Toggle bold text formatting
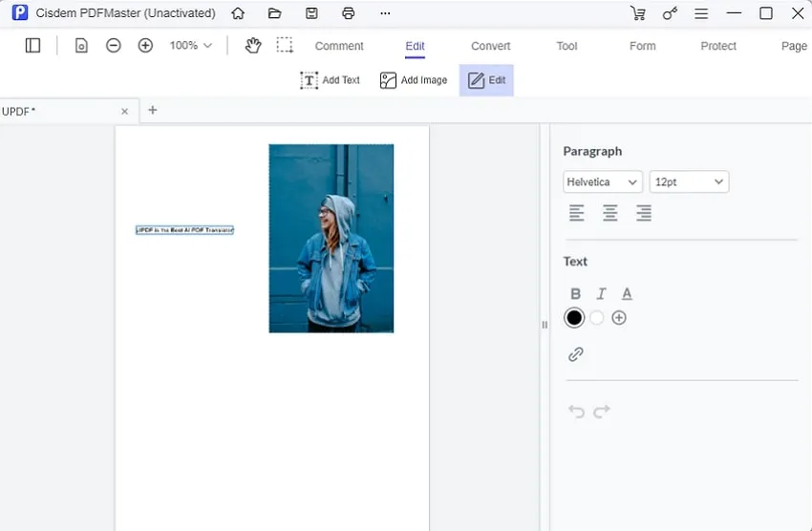The width and height of the screenshot is (812, 531). click(x=575, y=294)
